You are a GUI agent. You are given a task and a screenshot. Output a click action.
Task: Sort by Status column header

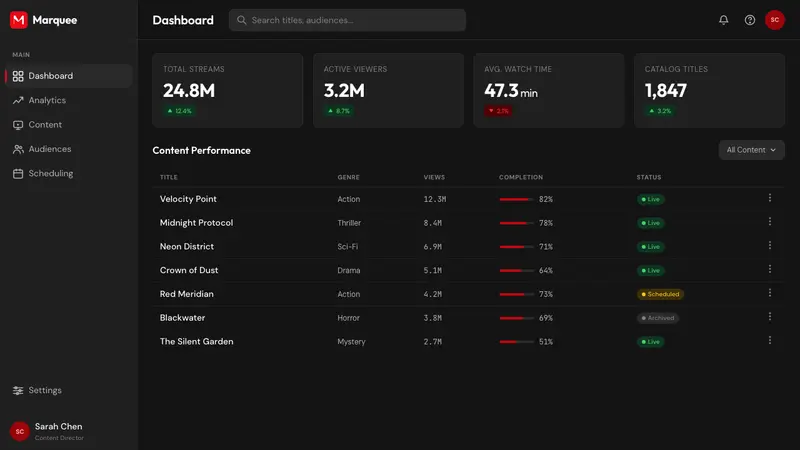[x=648, y=177]
